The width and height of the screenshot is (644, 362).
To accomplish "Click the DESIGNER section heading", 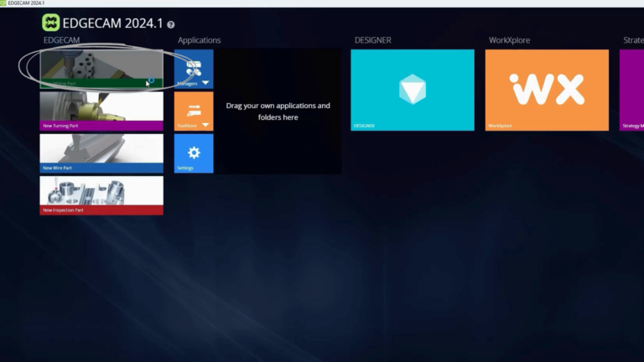I will tap(372, 40).
